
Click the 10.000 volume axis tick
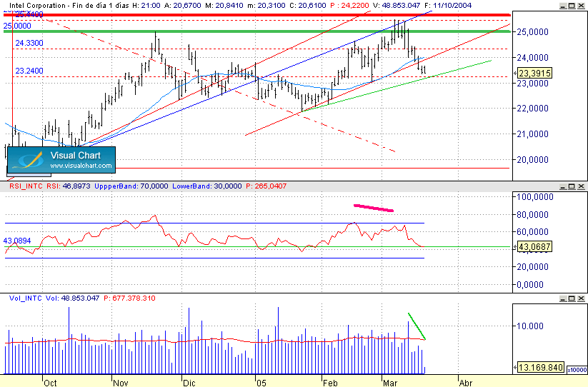click(x=530, y=326)
